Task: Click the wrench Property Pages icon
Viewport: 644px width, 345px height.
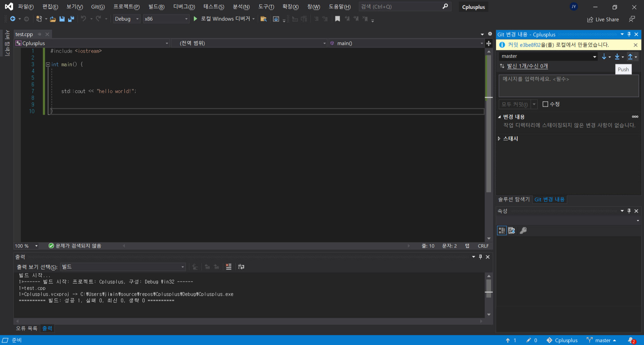Action: (x=523, y=230)
